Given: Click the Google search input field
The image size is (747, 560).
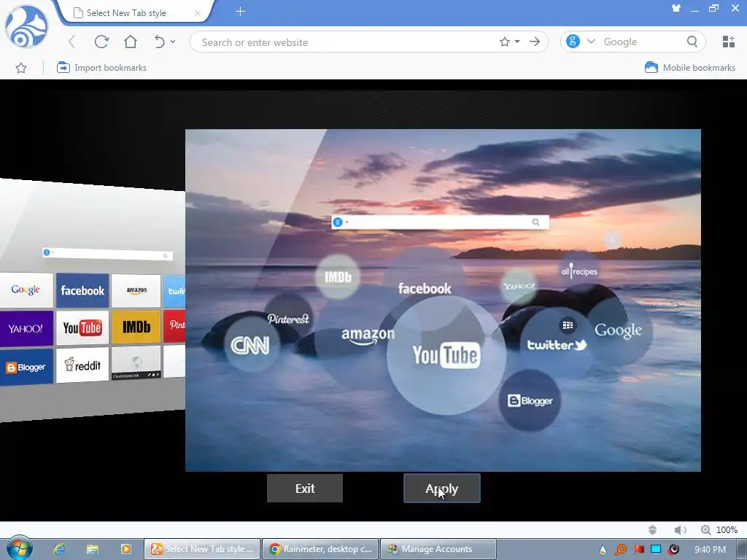Looking at the screenshot, I should point(642,42).
